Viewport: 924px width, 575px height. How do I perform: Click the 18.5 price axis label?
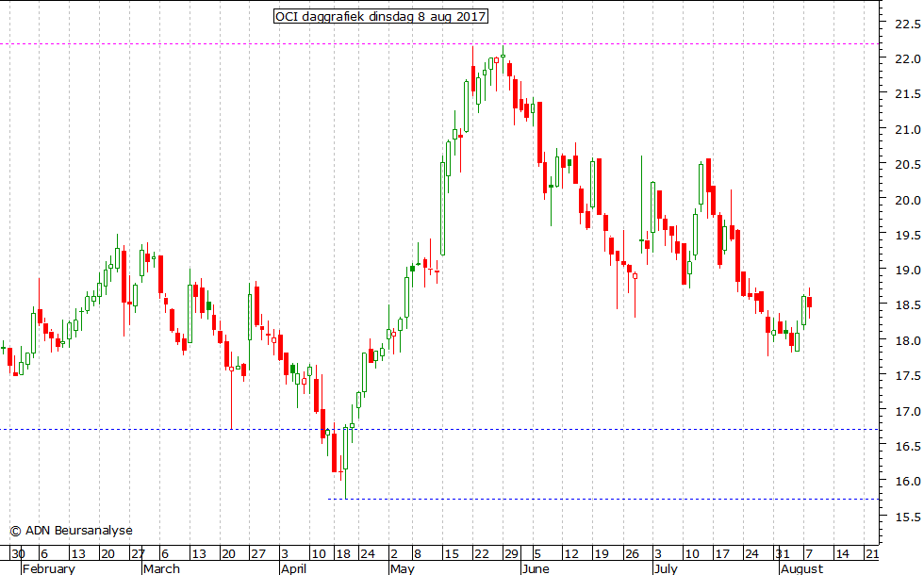pos(907,305)
